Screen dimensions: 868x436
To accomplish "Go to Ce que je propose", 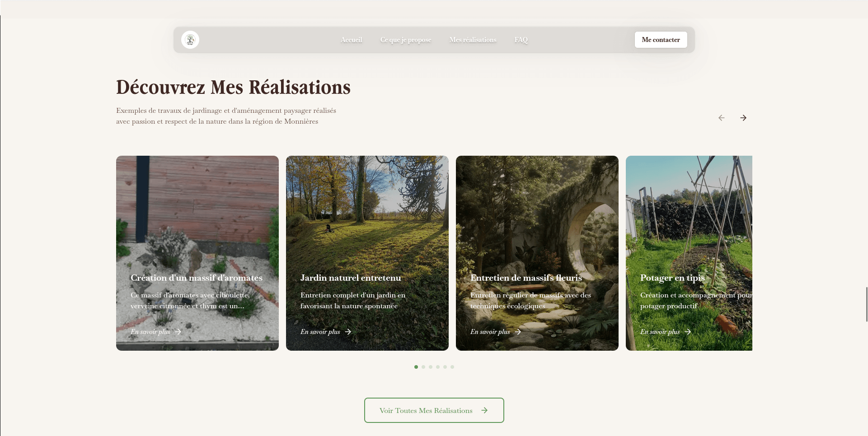I will coord(406,40).
